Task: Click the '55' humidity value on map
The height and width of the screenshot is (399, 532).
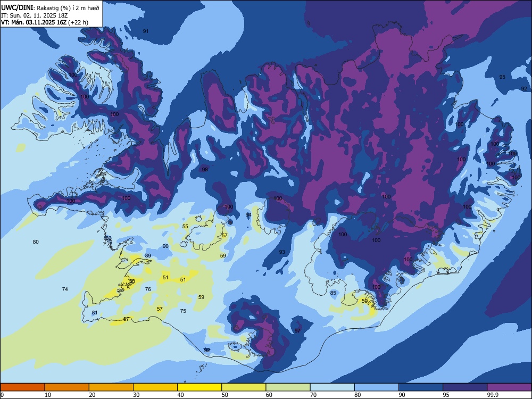Action: (x=185, y=227)
